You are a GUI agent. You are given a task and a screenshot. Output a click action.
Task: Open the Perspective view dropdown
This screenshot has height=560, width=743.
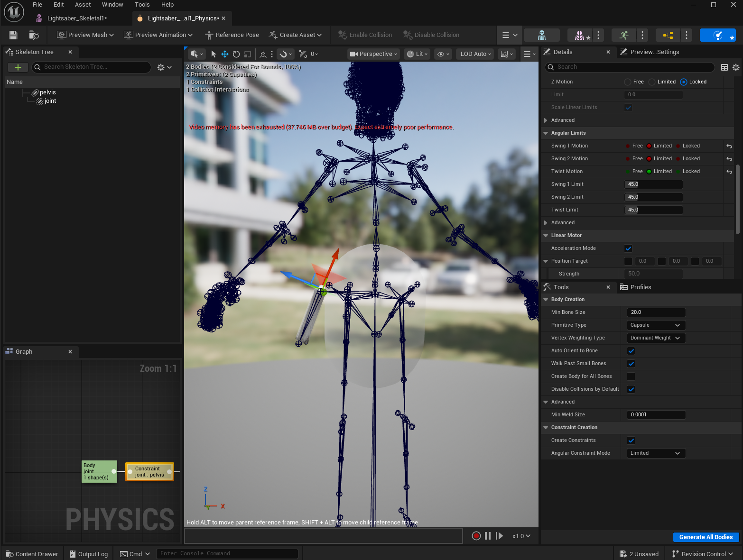point(373,54)
